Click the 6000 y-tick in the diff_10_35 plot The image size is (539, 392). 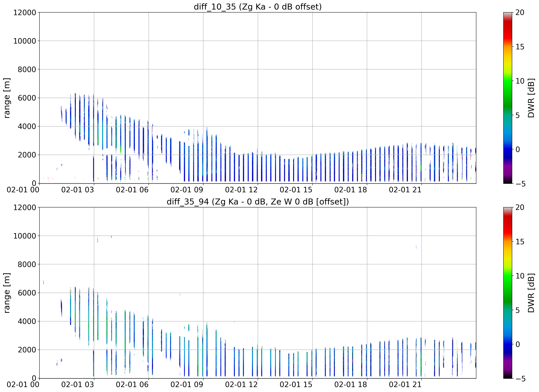click(27, 98)
